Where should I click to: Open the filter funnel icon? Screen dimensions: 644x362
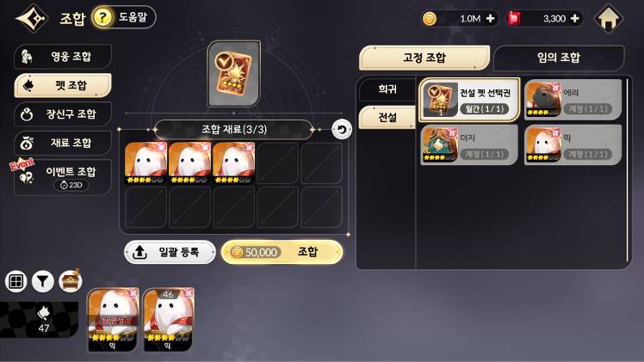tap(43, 281)
